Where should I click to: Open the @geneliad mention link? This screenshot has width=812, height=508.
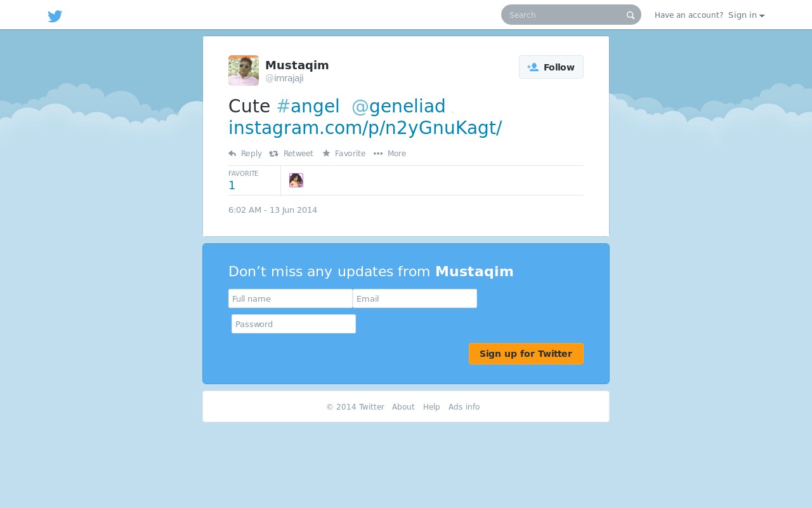pyautogui.click(x=398, y=106)
